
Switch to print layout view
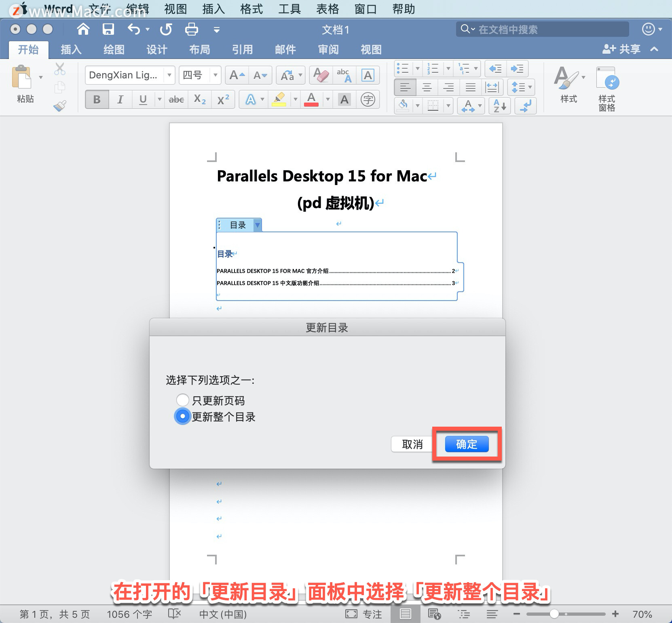[405, 614]
